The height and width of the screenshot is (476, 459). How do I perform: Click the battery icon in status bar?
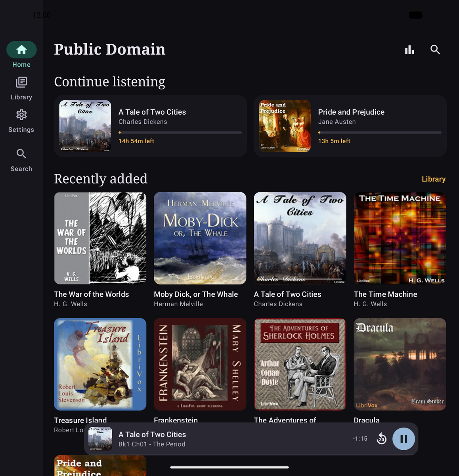pos(416,15)
